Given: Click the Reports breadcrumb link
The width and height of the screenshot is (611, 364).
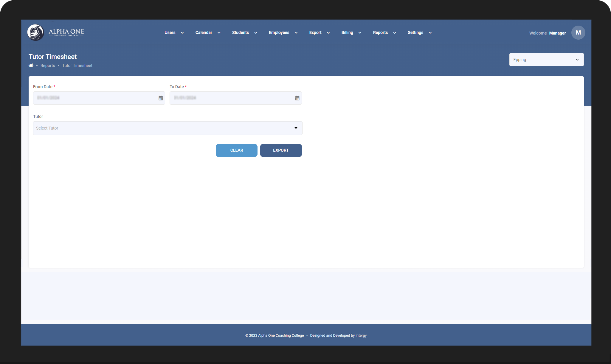Looking at the screenshot, I should [x=48, y=66].
